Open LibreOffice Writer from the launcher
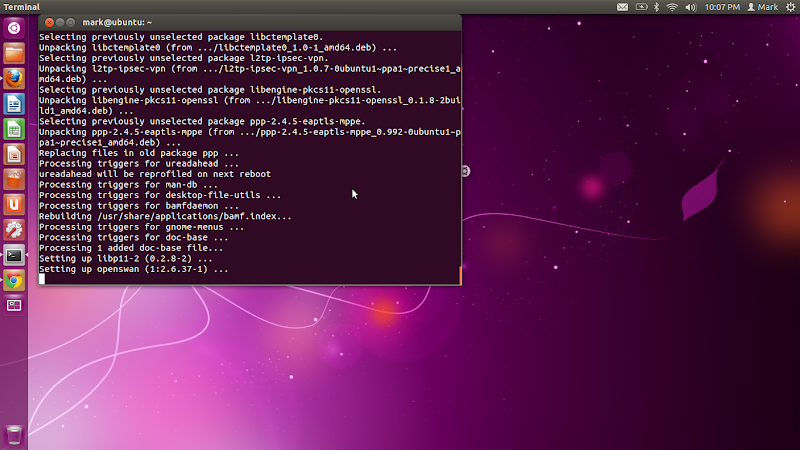 point(14,104)
